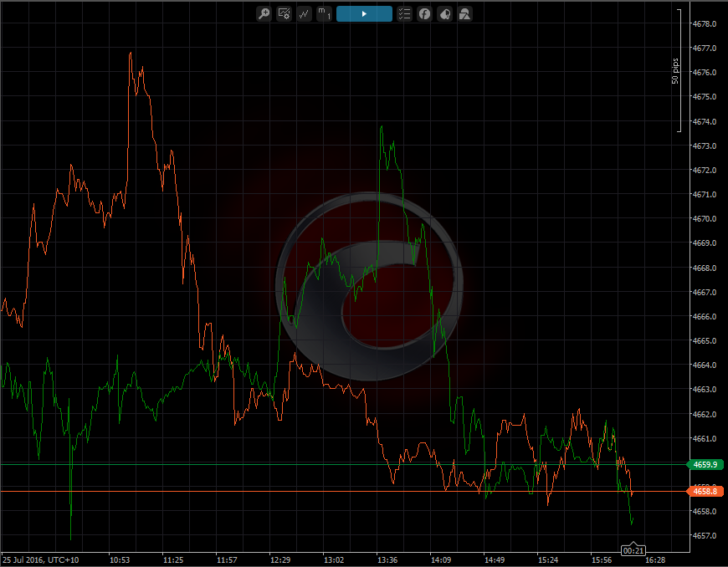Select the line chart type icon
728x567 pixels.
(304, 14)
